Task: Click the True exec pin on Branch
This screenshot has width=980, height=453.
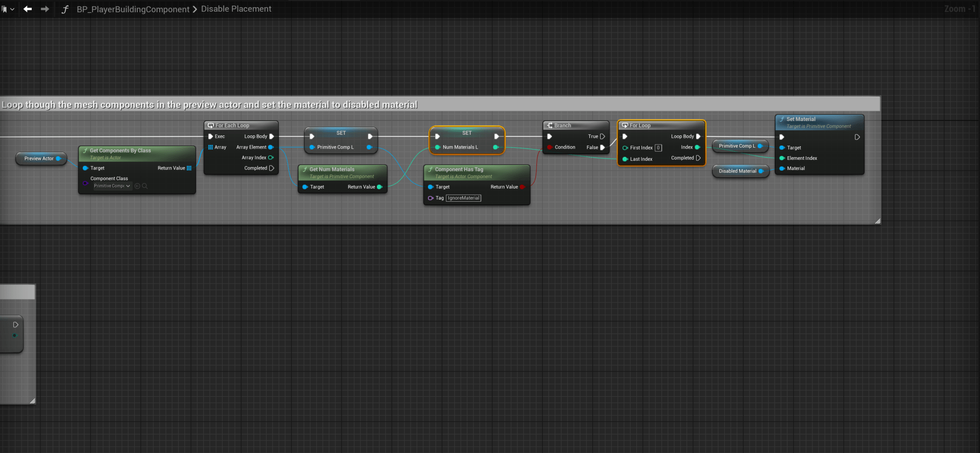Action: tap(603, 136)
